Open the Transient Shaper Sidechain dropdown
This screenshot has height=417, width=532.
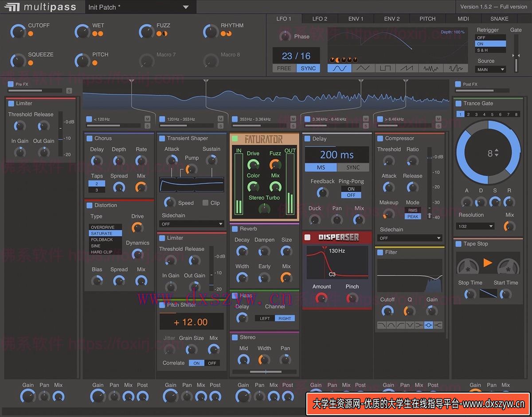[192, 224]
